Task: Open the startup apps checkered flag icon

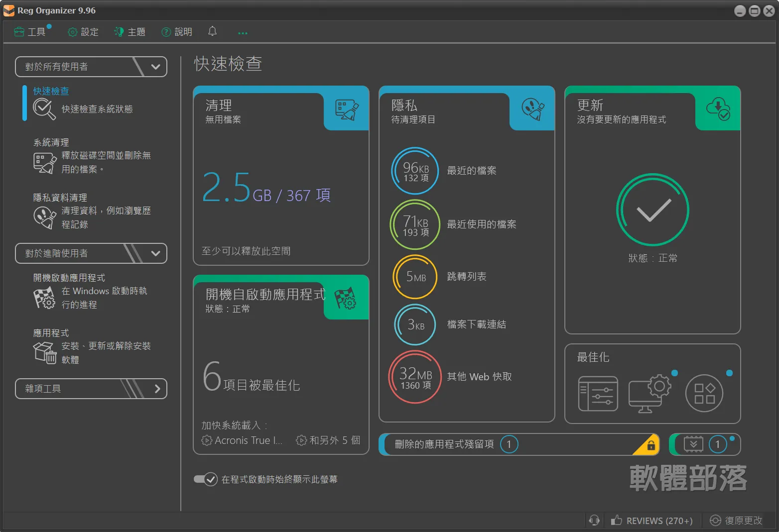Action: 345,299
